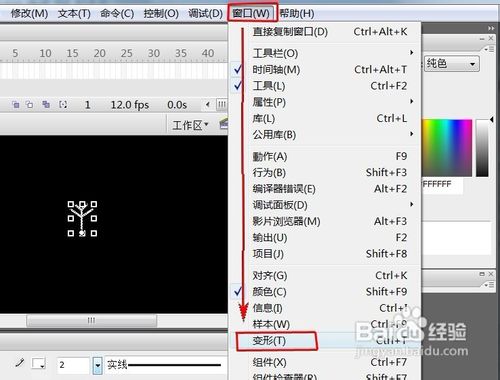Toggle 颜色(C) color panel checkmark
500x380 pixels.
[325, 292]
